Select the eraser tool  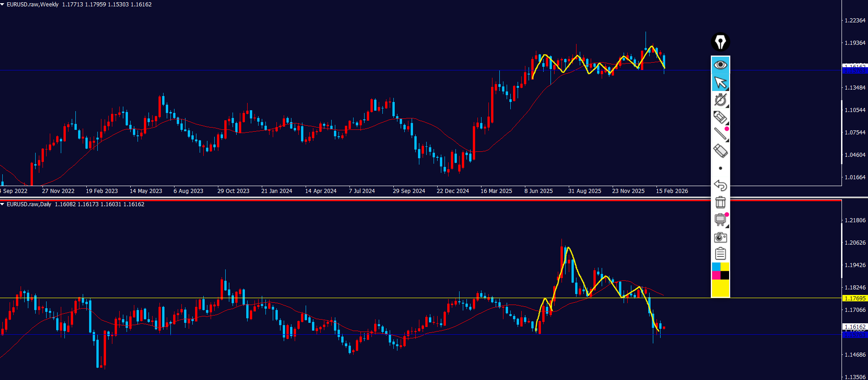point(720,151)
